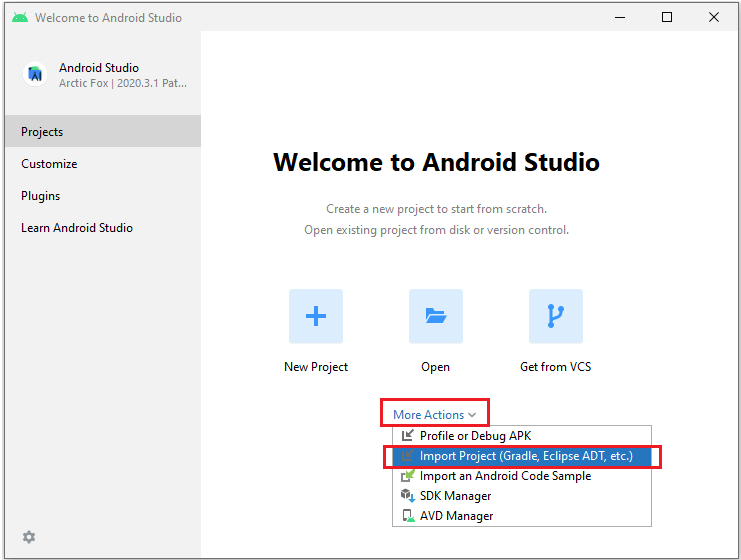This screenshot has width=741, height=560.
Task: Switch to the Plugins section
Action: coord(41,196)
